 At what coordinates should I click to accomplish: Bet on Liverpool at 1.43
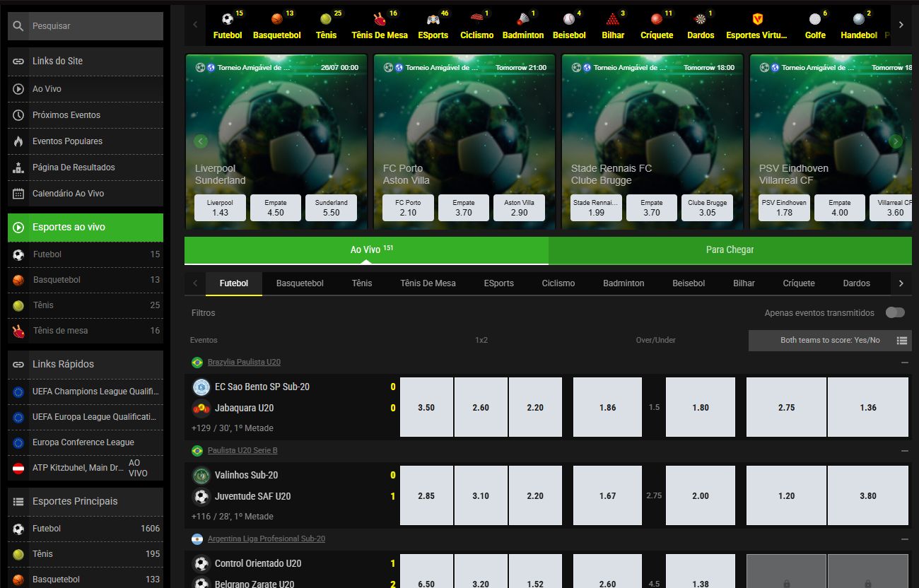click(221, 208)
